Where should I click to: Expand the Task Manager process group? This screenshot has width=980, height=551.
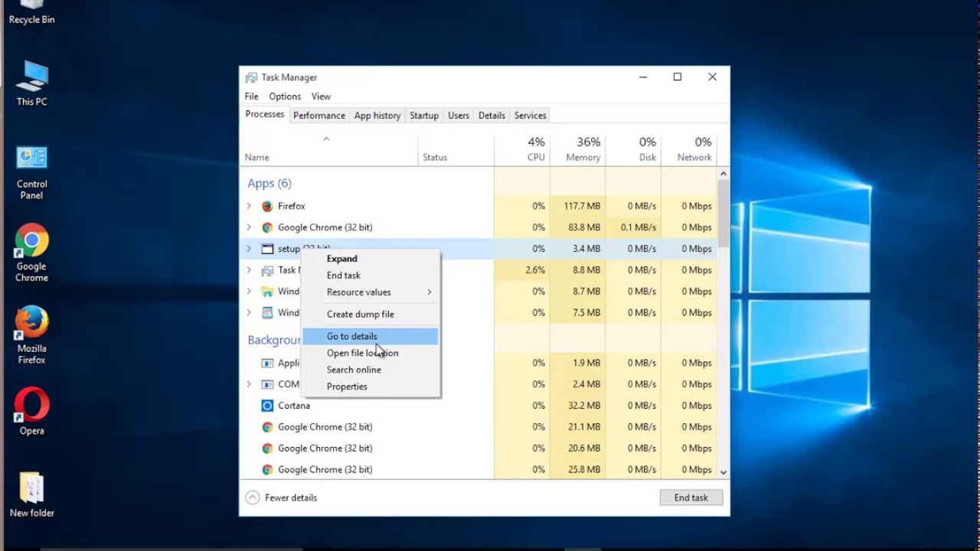[x=249, y=270]
